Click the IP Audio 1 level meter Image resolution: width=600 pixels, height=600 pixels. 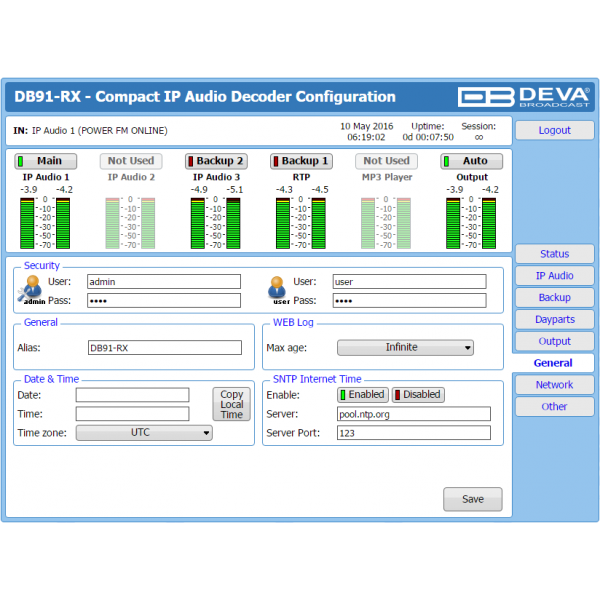pyautogui.click(x=45, y=223)
